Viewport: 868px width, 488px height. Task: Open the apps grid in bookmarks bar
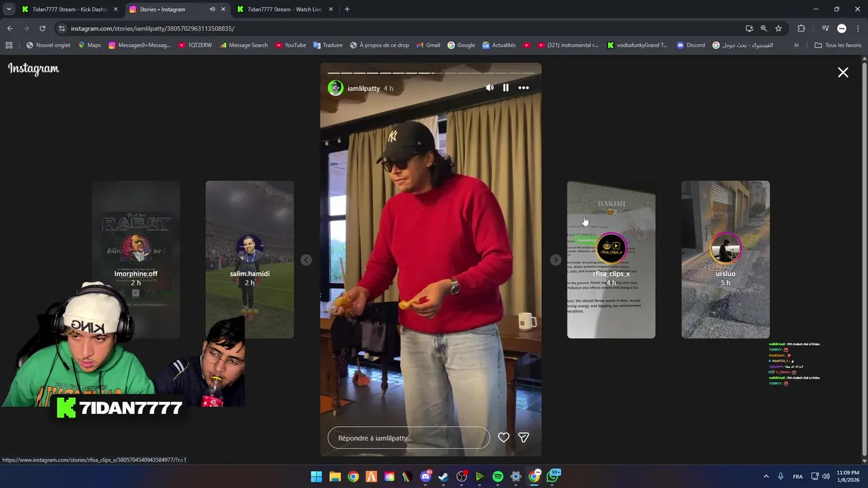[9, 45]
